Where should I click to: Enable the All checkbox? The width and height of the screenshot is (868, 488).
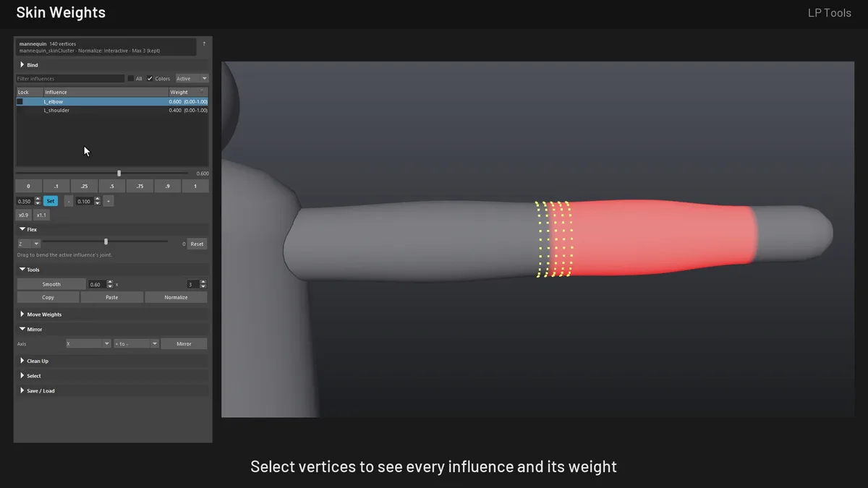point(130,78)
